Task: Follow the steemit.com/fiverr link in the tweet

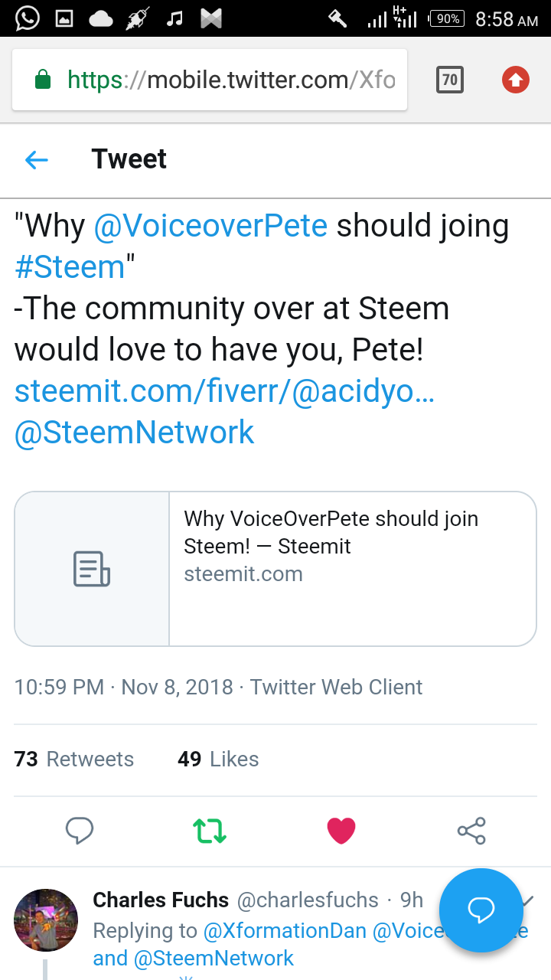Action: click(224, 391)
